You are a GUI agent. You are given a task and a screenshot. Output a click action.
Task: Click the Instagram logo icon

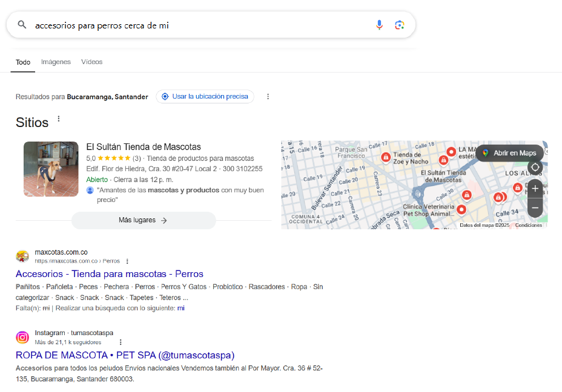click(22, 337)
